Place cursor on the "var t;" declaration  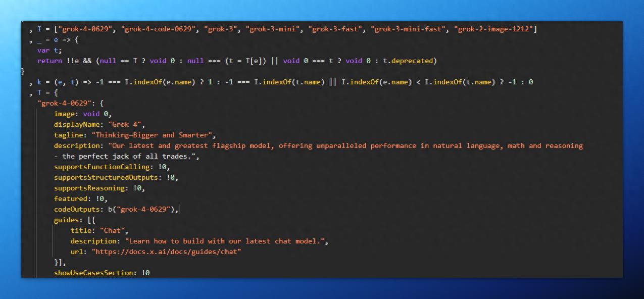49,51
